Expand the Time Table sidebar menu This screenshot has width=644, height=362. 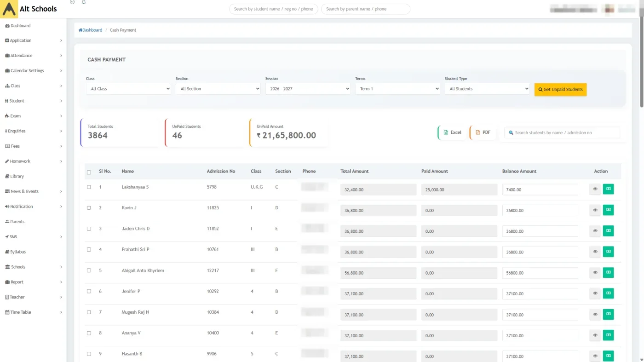[33, 312]
